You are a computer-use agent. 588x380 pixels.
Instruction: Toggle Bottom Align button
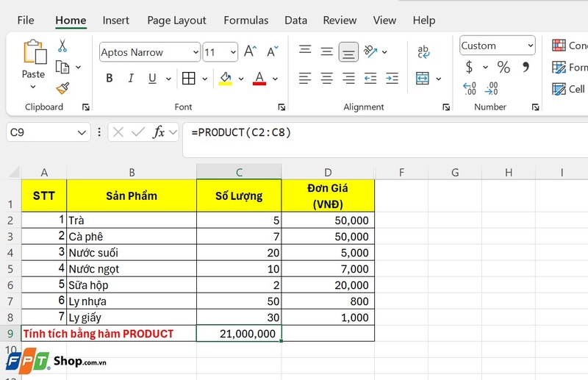(348, 51)
